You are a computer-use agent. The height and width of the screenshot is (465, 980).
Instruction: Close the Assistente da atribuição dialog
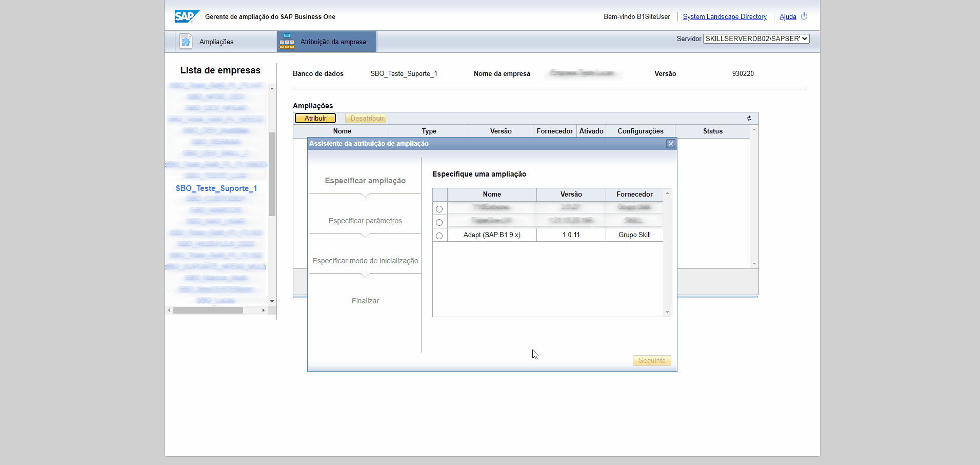(x=670, y=144)
